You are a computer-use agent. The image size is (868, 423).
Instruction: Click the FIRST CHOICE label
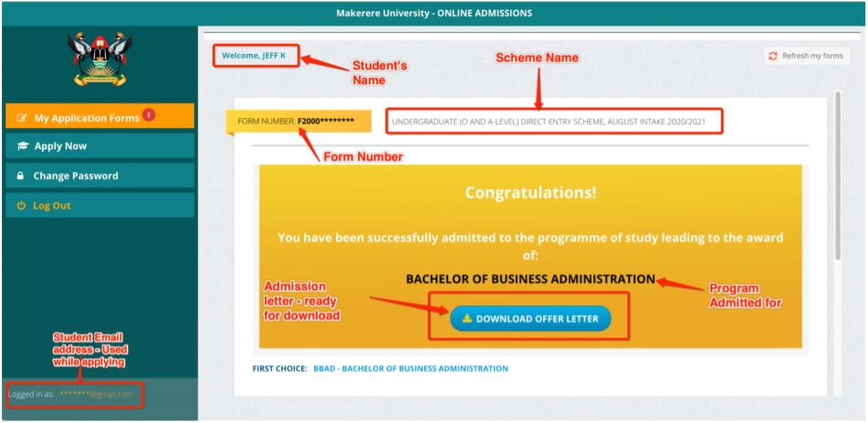(279, 368)
